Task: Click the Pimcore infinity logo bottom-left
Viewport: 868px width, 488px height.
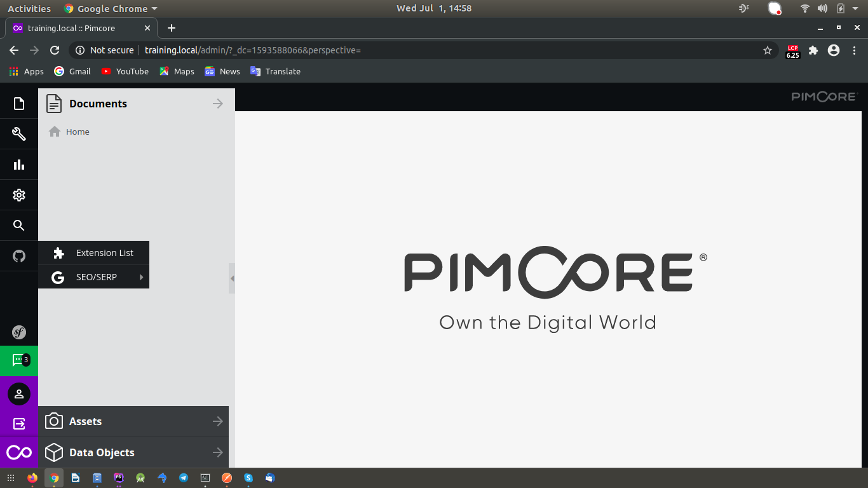Action: [x=19, y=452]
